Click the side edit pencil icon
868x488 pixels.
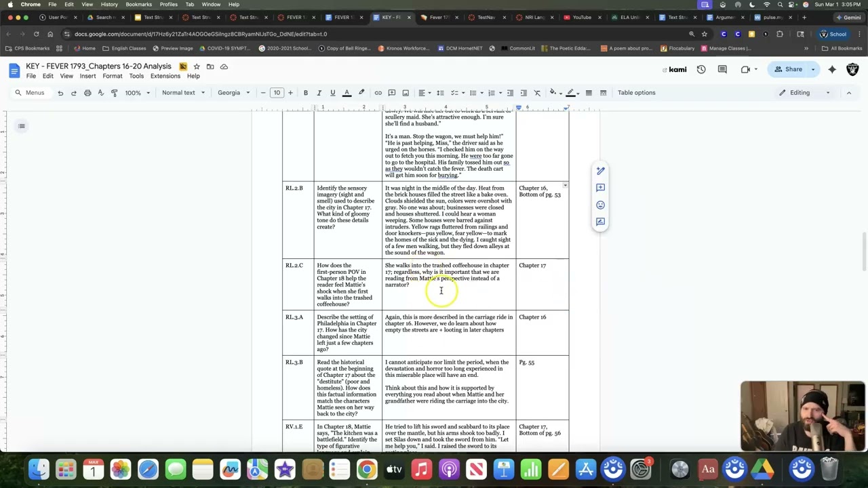600,171
